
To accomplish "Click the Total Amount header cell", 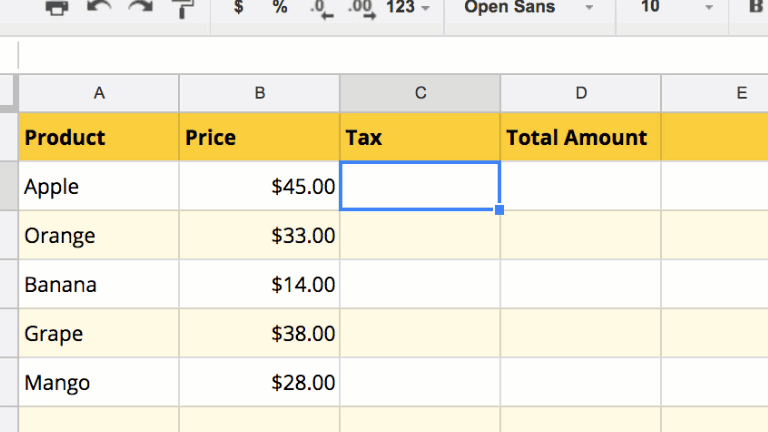I will tap(581, 137).
